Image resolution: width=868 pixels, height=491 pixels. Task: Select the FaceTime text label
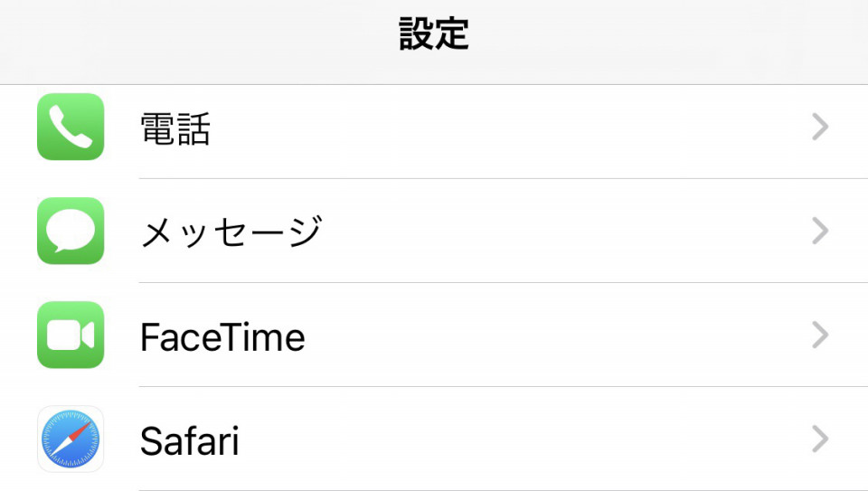pyautogui.click(x=222, y=336)
